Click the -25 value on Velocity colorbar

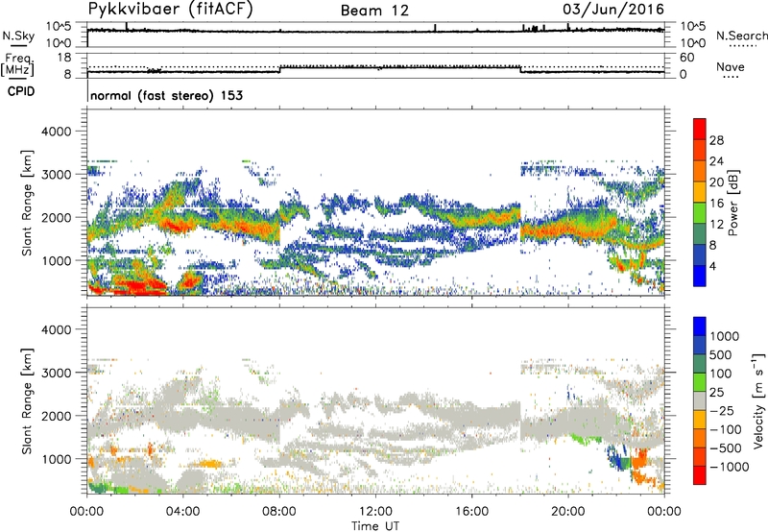[722, 411]
